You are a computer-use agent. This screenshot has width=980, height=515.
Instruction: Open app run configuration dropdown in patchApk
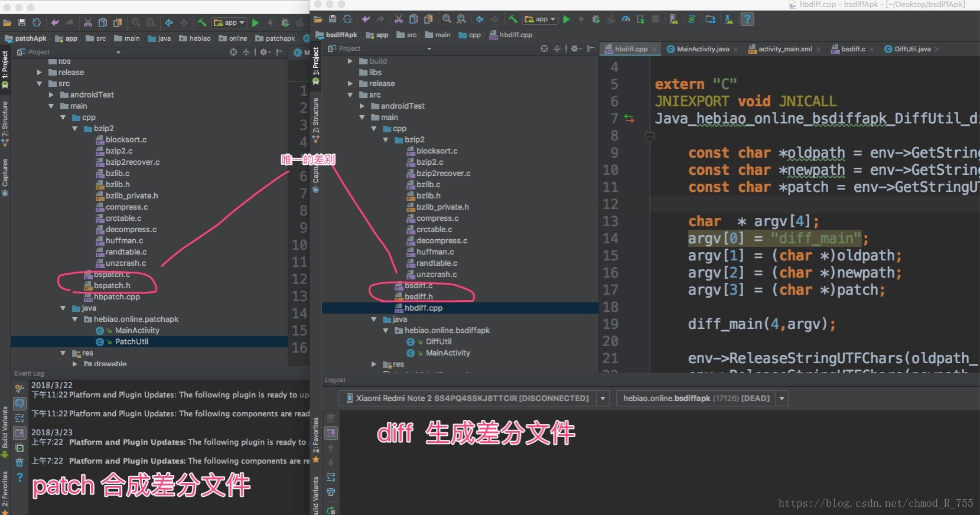coord(230,22)
